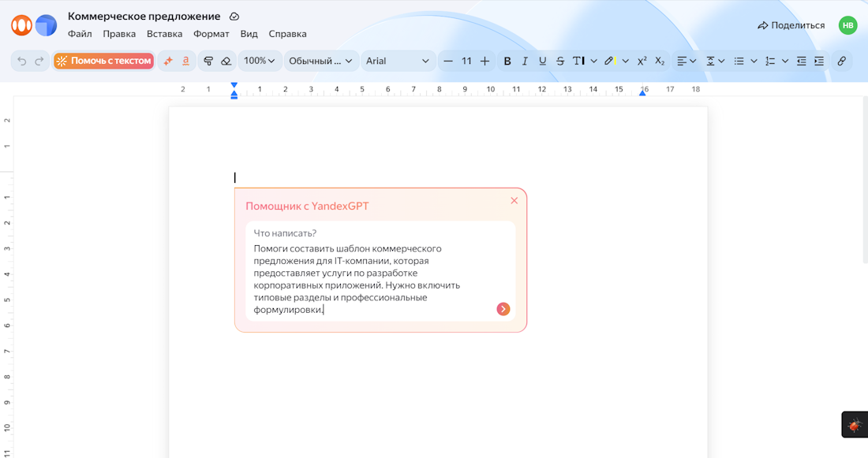This screenshot has width=868, height=458.
Task: Send the prompt with arrow button
Action: pyautogui.click(x=503, y=309)
